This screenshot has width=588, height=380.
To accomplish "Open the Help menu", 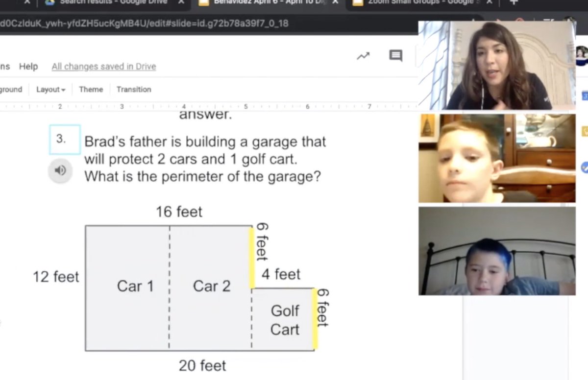I will (x=28, y=67).
